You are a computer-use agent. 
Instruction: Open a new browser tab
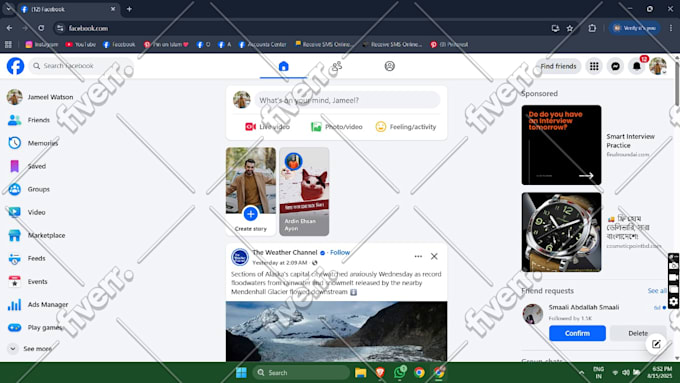(x=129, y=9)
